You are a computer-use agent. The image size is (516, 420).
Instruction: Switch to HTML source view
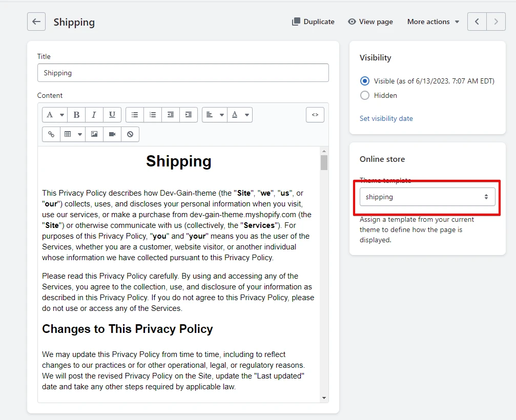pos(315,115)
